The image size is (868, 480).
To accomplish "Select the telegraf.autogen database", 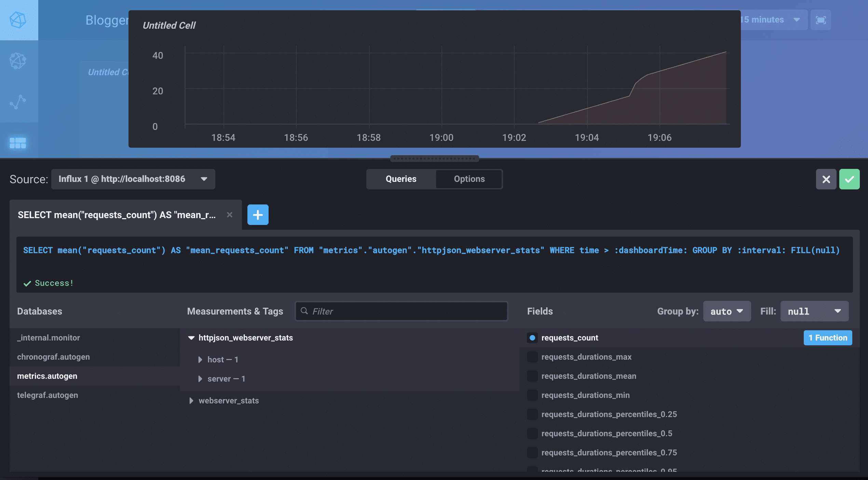I will (x=48, y=395).
